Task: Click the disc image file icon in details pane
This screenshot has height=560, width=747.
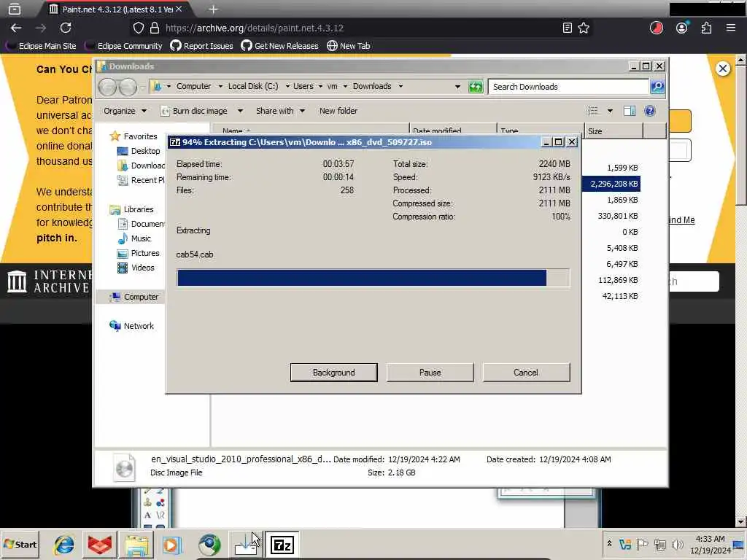Action: point(124,467)
